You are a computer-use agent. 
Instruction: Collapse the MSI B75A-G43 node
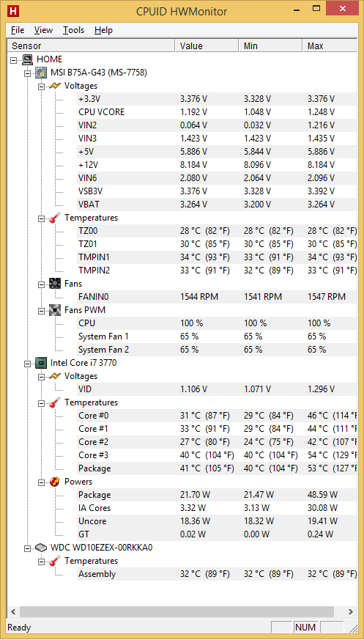(27, 73)
